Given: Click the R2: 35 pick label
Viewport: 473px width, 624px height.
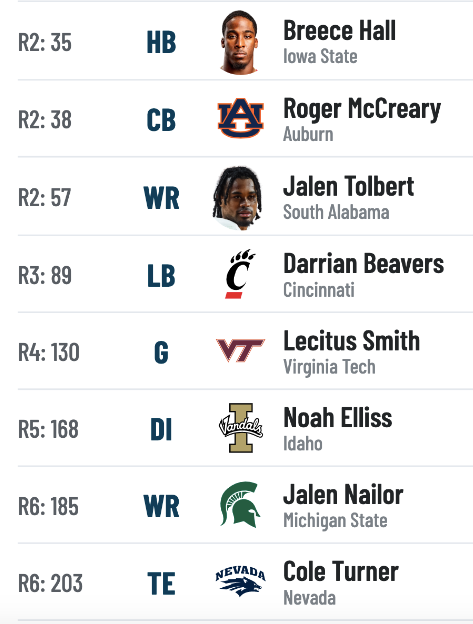Looking at the screenshot, I should [45, 42].
